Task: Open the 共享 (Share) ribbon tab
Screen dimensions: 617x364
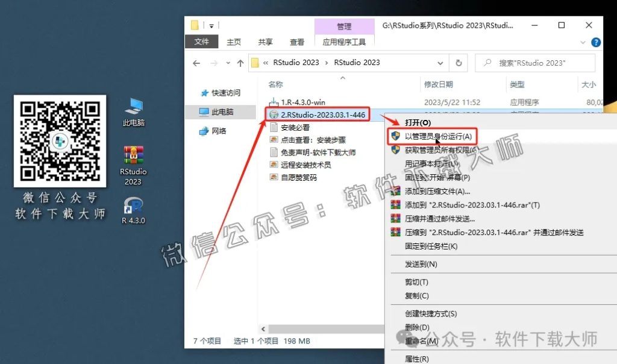Action: [265, 42]
